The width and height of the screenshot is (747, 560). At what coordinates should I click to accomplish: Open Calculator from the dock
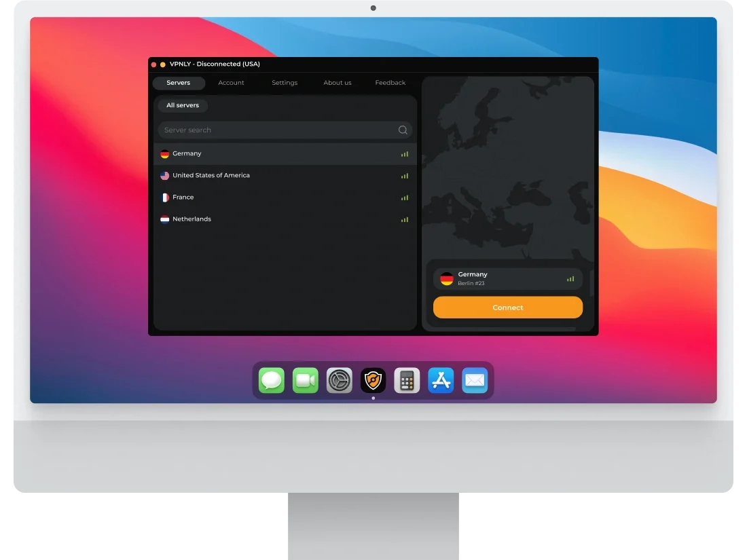[407, 381]
